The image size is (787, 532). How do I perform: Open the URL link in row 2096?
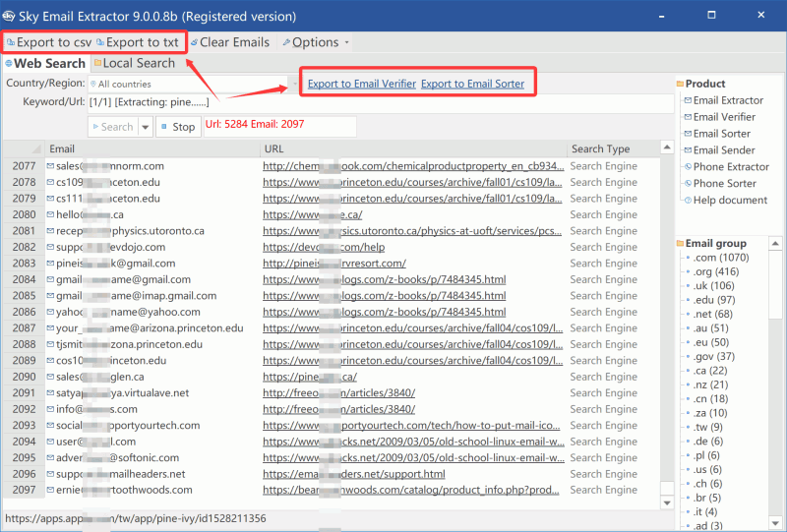[354, 474]
